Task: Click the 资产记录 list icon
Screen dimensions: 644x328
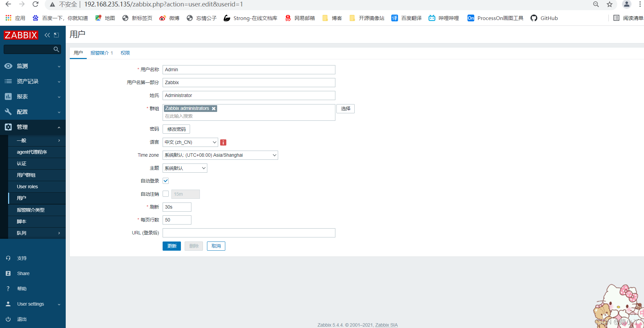Action: pyautogui.click(x=8, y=81)
